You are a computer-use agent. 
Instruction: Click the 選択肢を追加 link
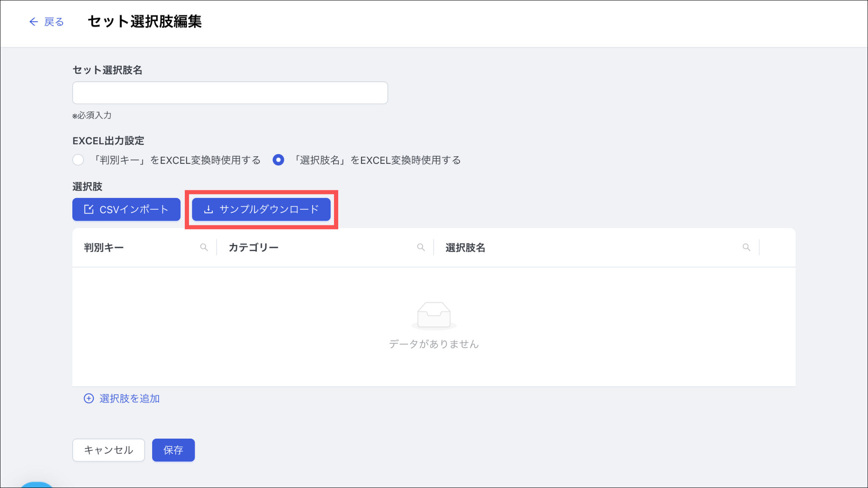pyautogui.click(x=129, y=399)
